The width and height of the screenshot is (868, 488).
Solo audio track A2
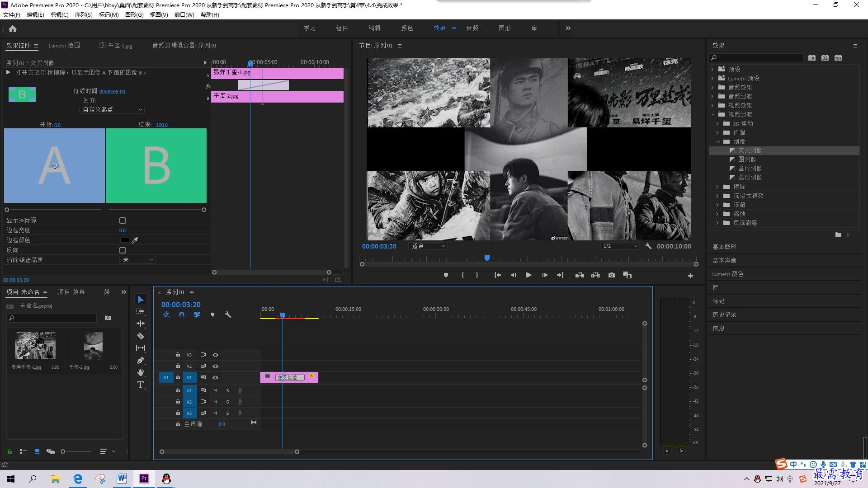(227, 402)
